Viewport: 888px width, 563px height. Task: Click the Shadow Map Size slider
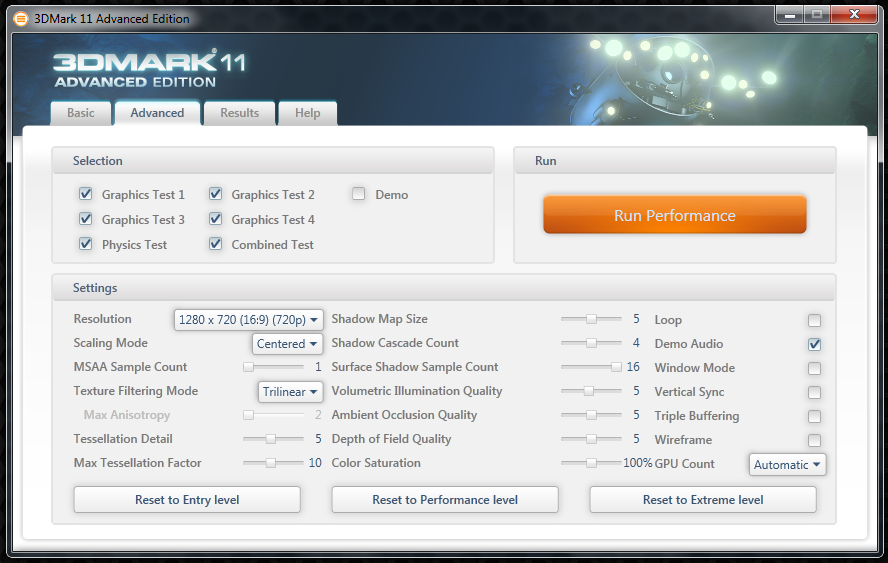coord(591,319)
